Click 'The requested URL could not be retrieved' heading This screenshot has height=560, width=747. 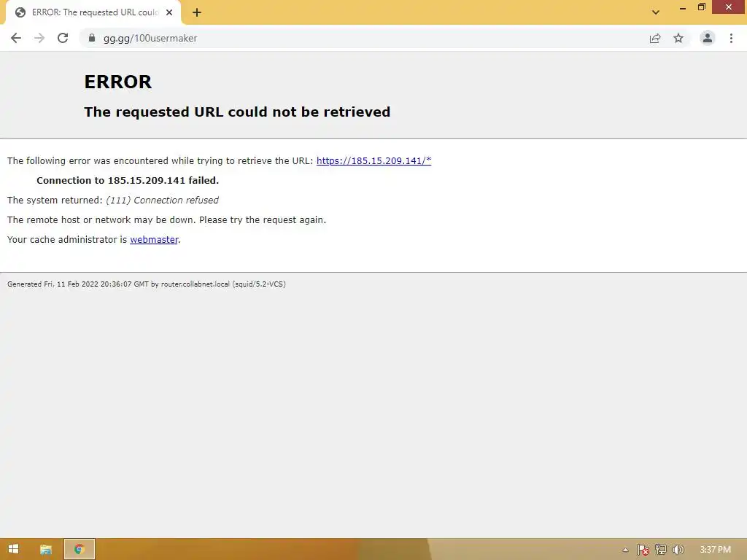pos(237,112)
